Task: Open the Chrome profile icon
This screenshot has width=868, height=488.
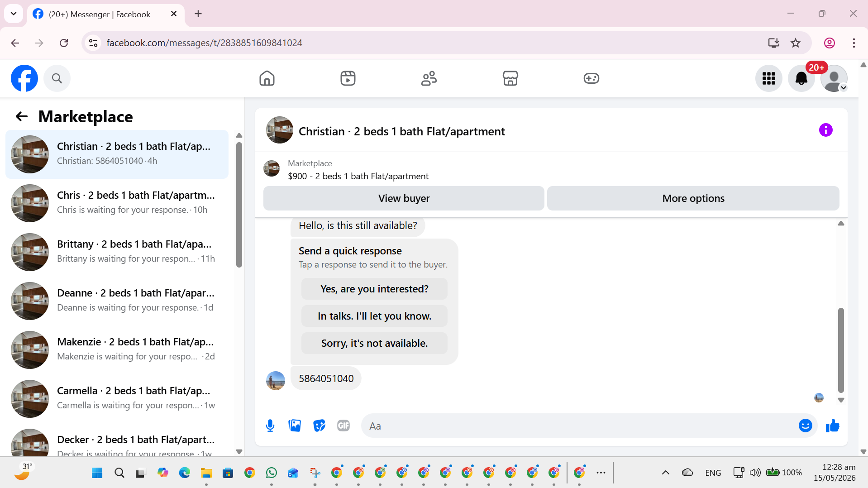Action: pyautogui.click(x=830, y=43)
